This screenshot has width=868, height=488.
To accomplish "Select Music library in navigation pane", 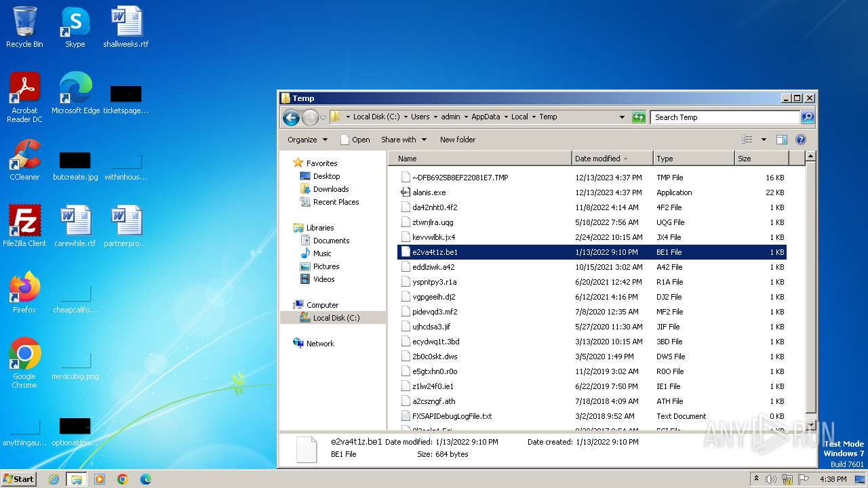I will point(316,253).
